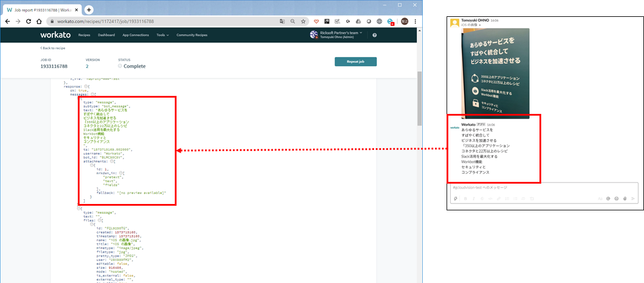Open a new browser tab
This screenshot has width=644, height=283.
click(x=89, y=9)
